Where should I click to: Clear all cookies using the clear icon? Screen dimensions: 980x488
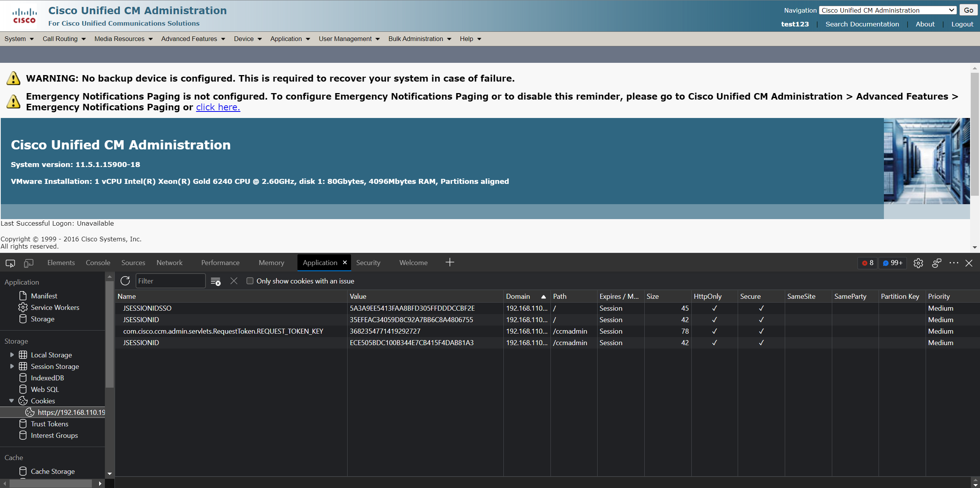click(x=216, y=281)
